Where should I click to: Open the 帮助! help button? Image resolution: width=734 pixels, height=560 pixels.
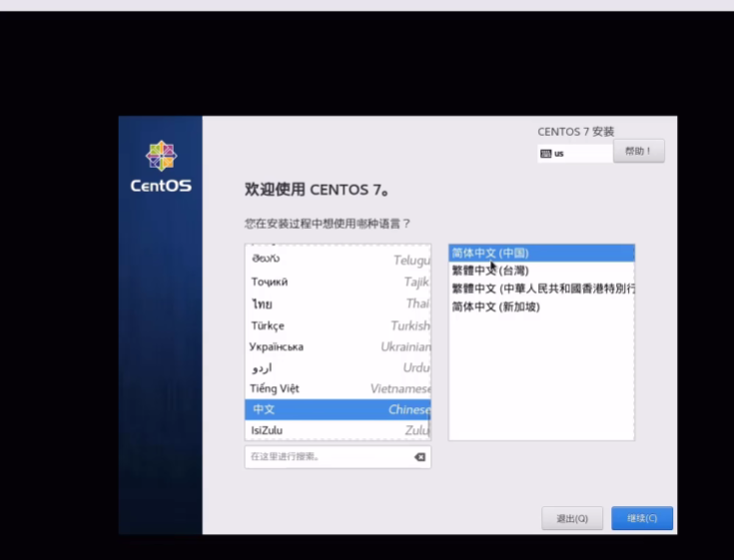[638, 151]
